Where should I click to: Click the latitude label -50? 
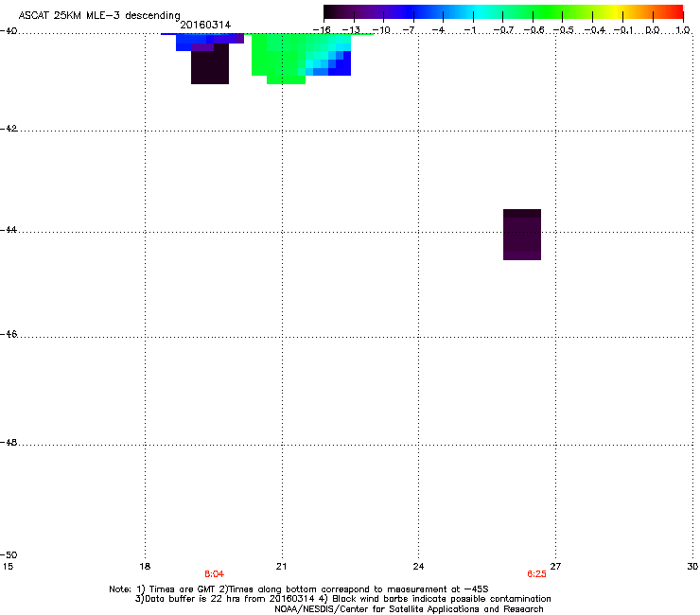click(9, 554)
